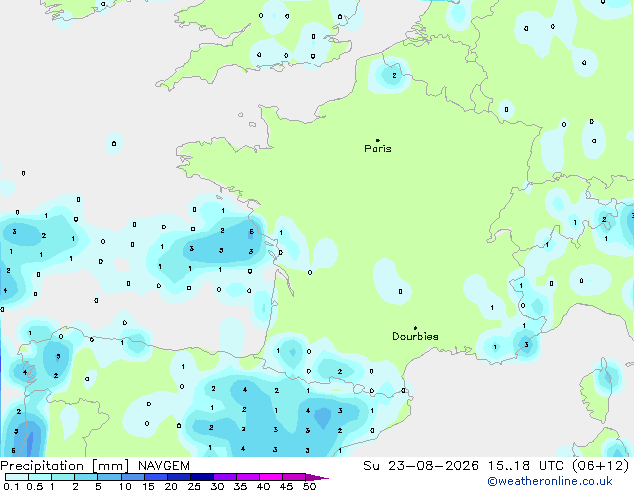
Task: Select the 30–35 mm purple legend swatch
Action: pos(225,477)
